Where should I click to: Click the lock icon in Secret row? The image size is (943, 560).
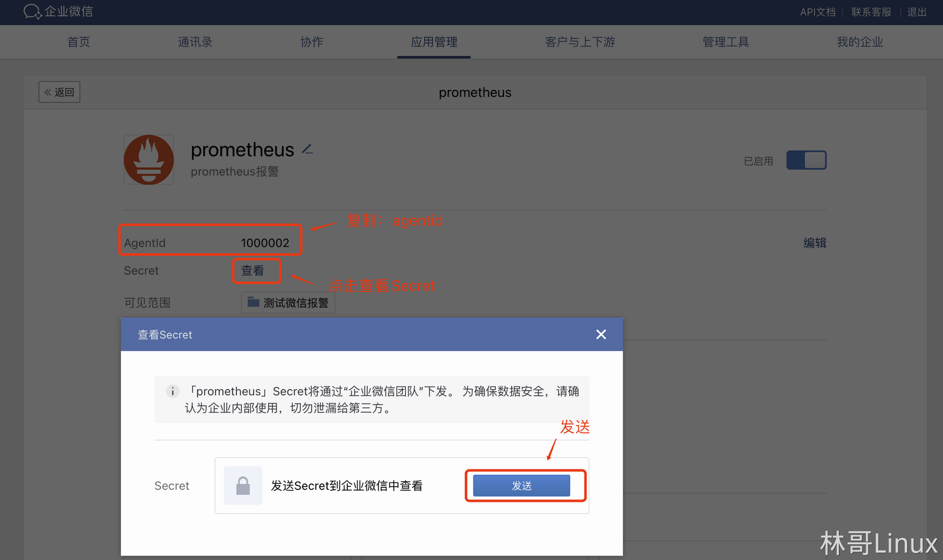pyautogui.click(x=243, y=486)
